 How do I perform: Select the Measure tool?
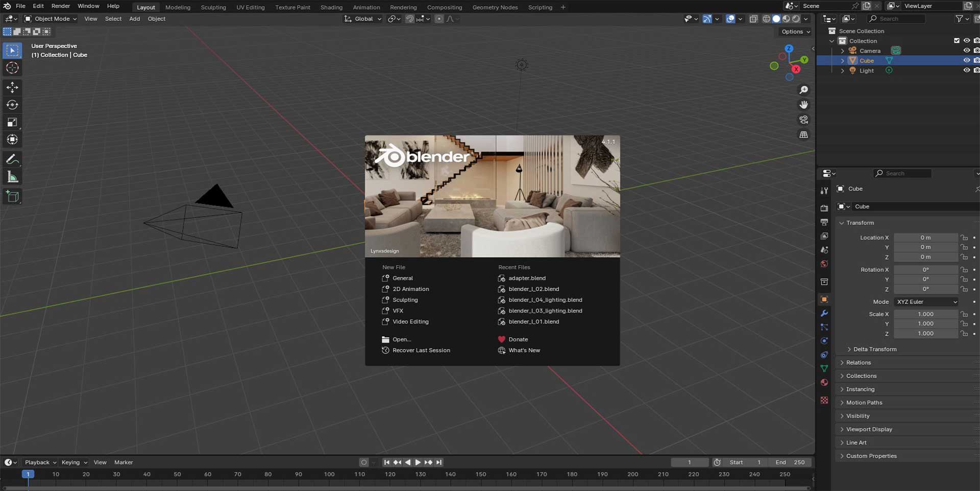tap(12, 177)
